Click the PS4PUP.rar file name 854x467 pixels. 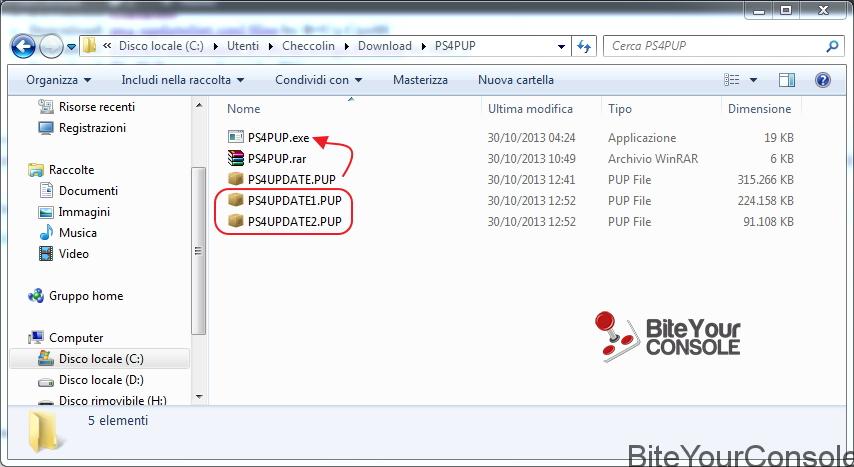(x=277, y=159)
